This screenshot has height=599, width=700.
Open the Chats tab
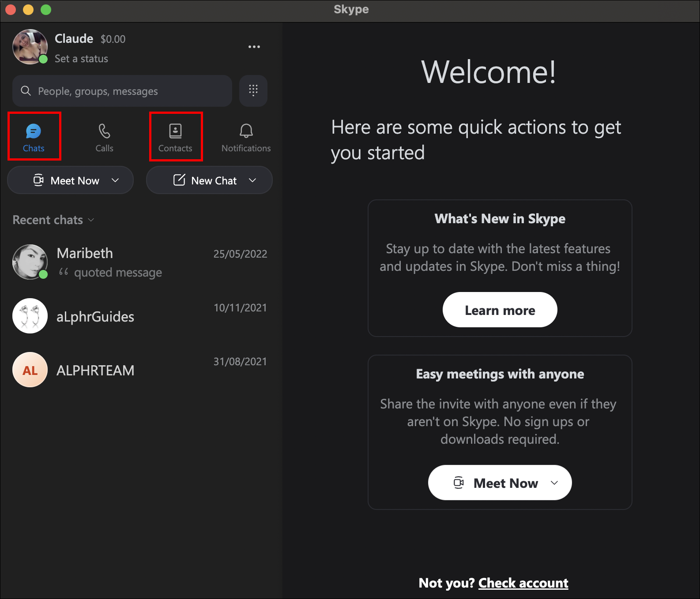(34, 138)
